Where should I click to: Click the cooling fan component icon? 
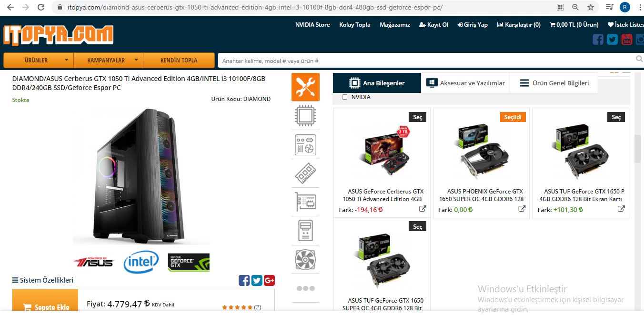pyautogui.click(x=305, y=260)
